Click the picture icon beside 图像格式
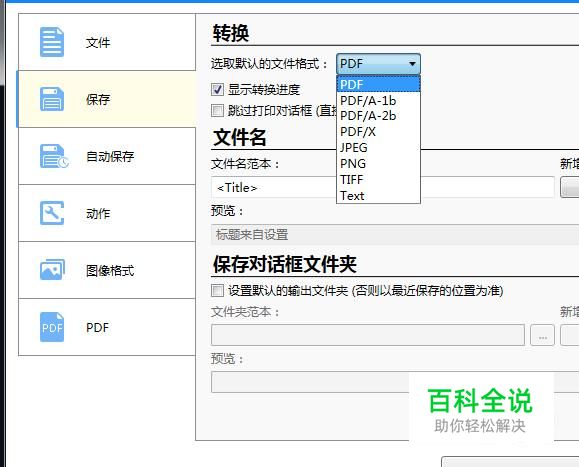This screenshot has width=579, height=467. (52, 269)
